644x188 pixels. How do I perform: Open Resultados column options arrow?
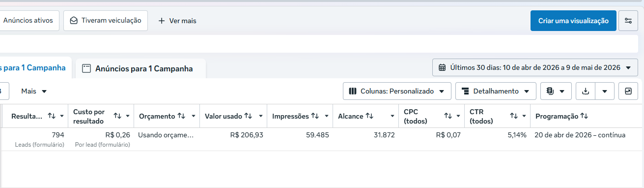[x=62, y=117]
